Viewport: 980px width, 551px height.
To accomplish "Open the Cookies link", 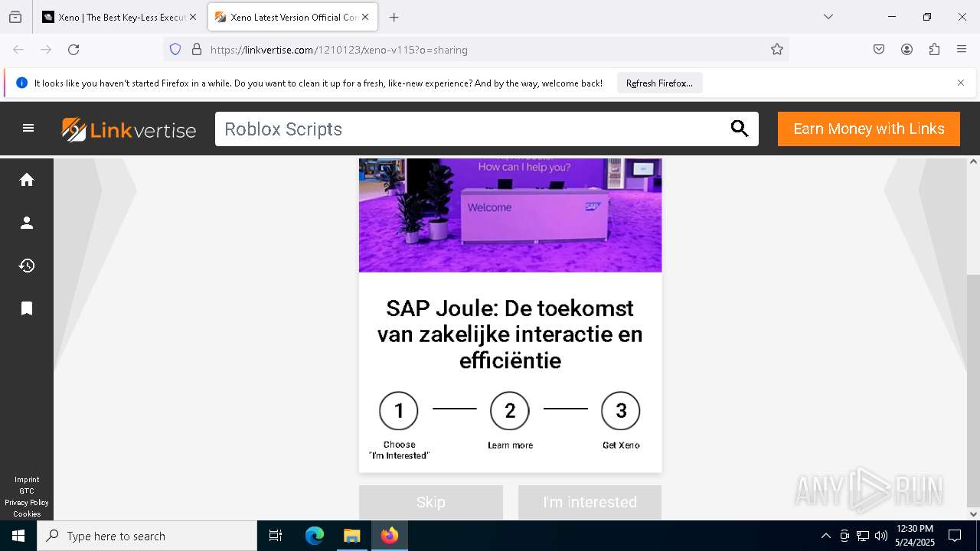I will pos(27,514).
